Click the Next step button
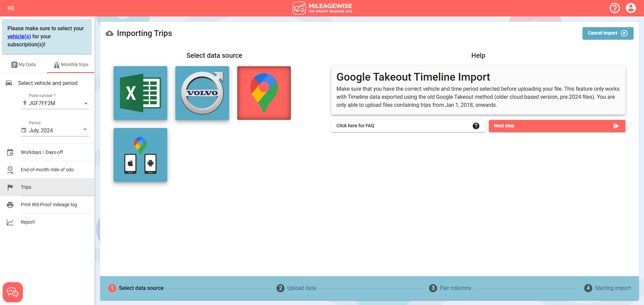This screenshot has height=305, width=644. 557,126
